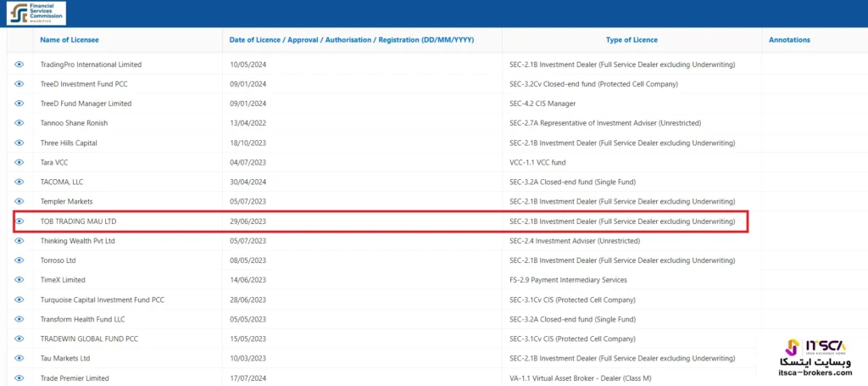Click date 08/05/2023 cell
The image size is (868, 386).
pos(248,260)
